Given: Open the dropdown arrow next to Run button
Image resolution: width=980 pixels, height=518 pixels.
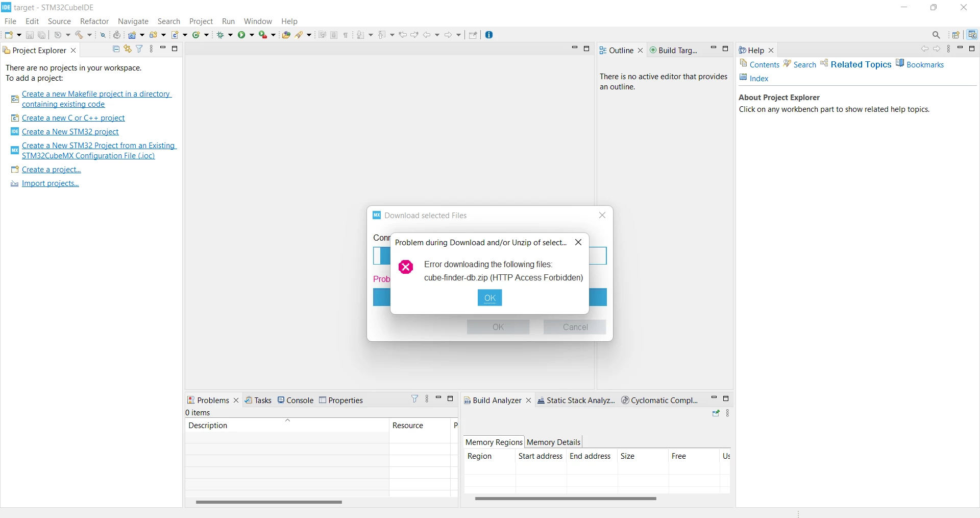Looking at the screenshot, I should 252,35.
